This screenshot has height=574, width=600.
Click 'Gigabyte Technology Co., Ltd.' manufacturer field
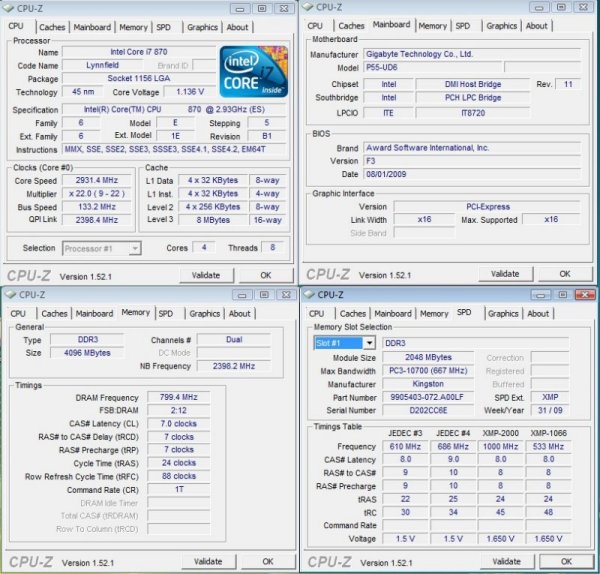tap(471, 54)
